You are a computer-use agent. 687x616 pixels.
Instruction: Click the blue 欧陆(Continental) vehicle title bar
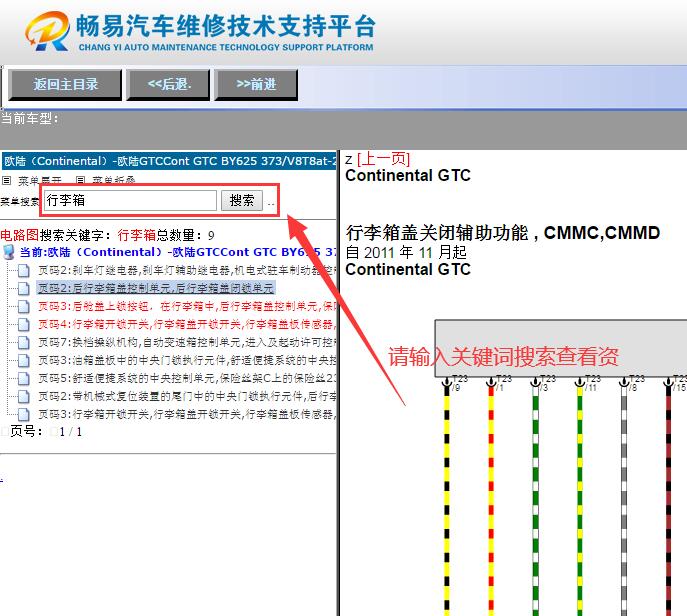(169, 161)
